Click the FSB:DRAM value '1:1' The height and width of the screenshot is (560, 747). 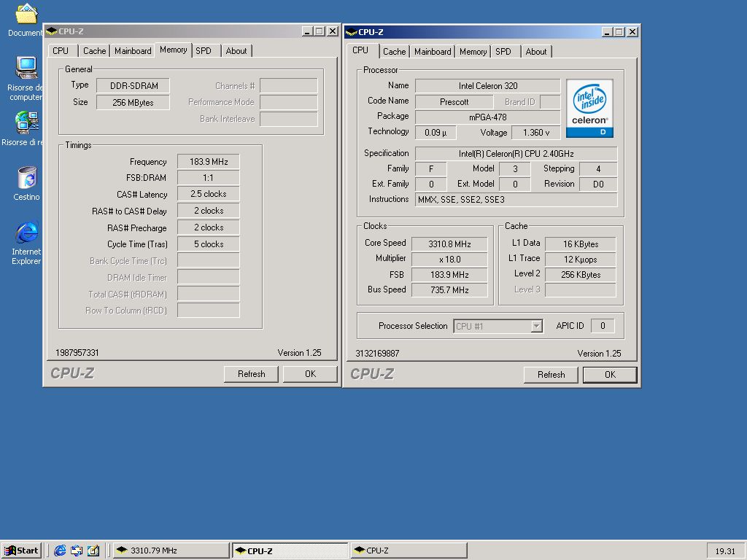(x=208, y=178)
